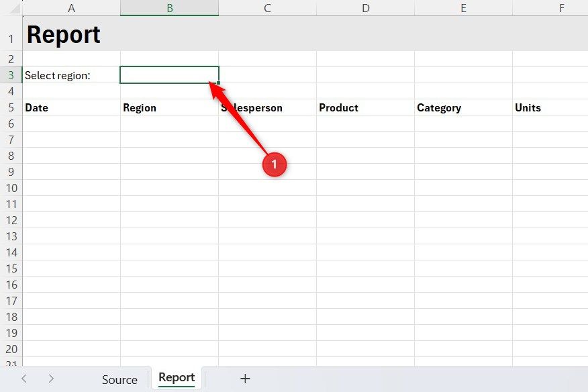This screenshot has width=588, height=392.
Task: Click the fill handle of cell B3
Action: (218, 83)
